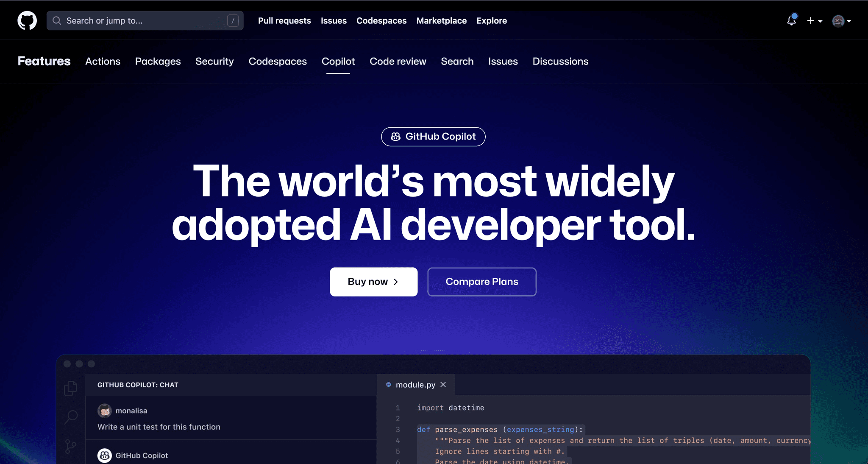868x464 pixels.
Task: Close the module.py tab
Action: coord(443,384)
